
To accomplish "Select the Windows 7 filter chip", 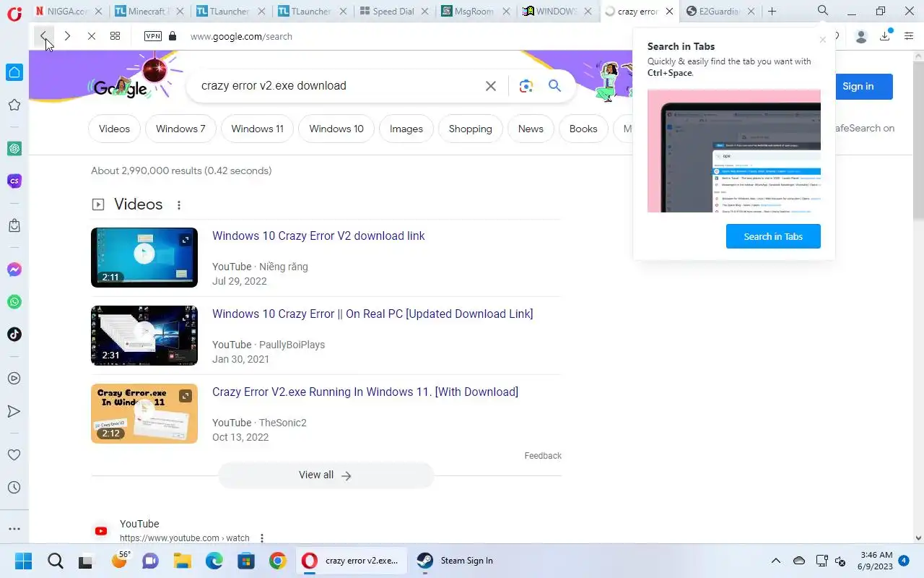I will (x=180, y=129).
